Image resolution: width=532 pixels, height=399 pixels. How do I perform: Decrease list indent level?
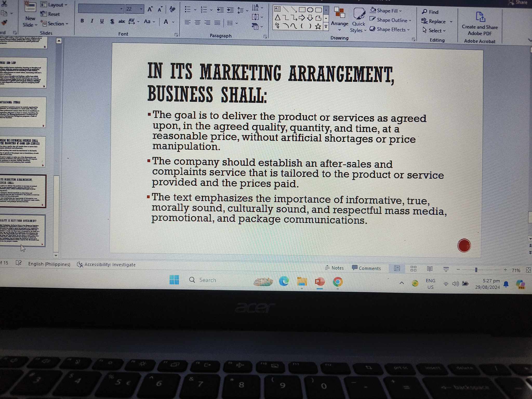click(220, 10)
